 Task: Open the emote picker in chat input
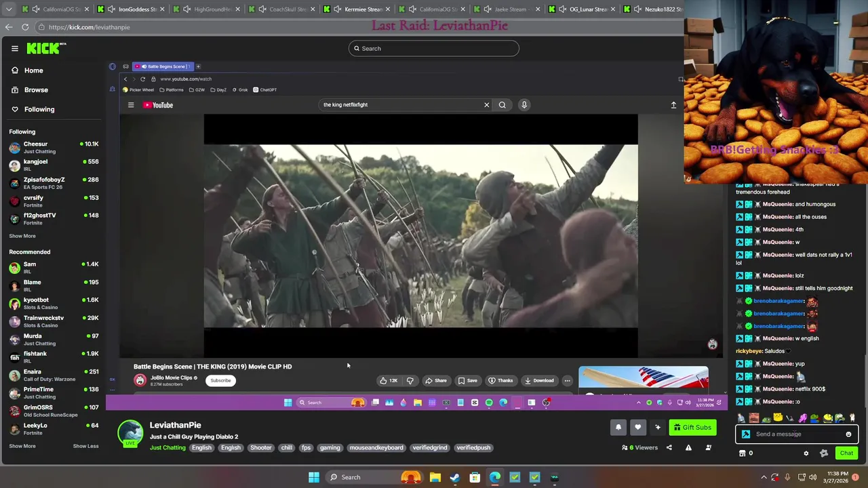(848, 434)
